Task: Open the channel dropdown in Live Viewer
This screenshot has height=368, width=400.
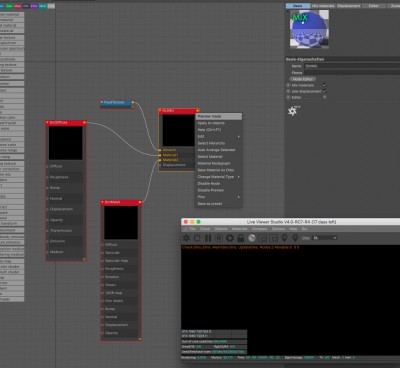Action: click(325, 238)
